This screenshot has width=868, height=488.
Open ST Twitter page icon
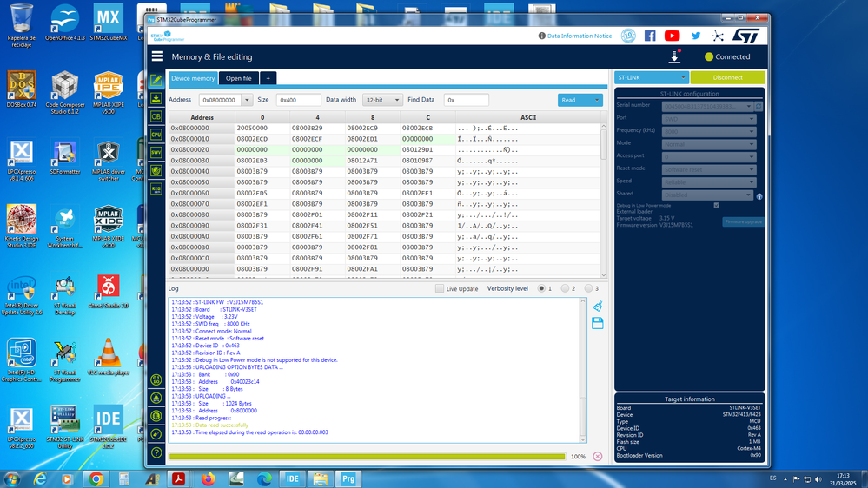pos(696,36)
